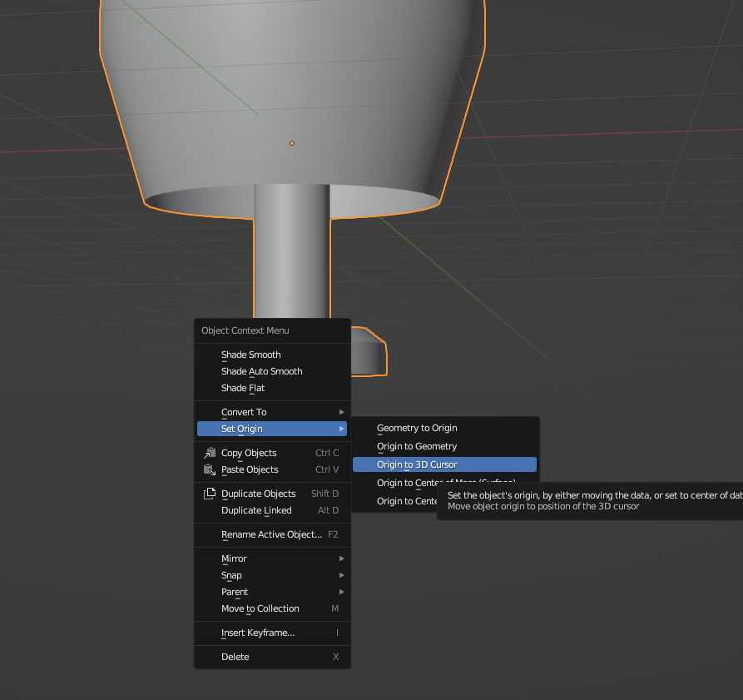
Task: Click the Convert To submenu arrow
Action: tap(342, 412)
